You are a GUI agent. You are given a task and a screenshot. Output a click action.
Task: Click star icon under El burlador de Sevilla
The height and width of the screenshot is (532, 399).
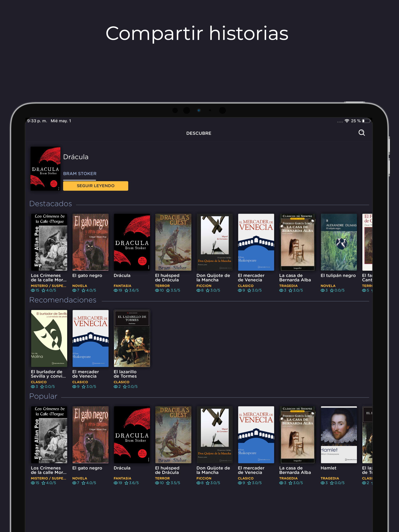coord(42,387)
